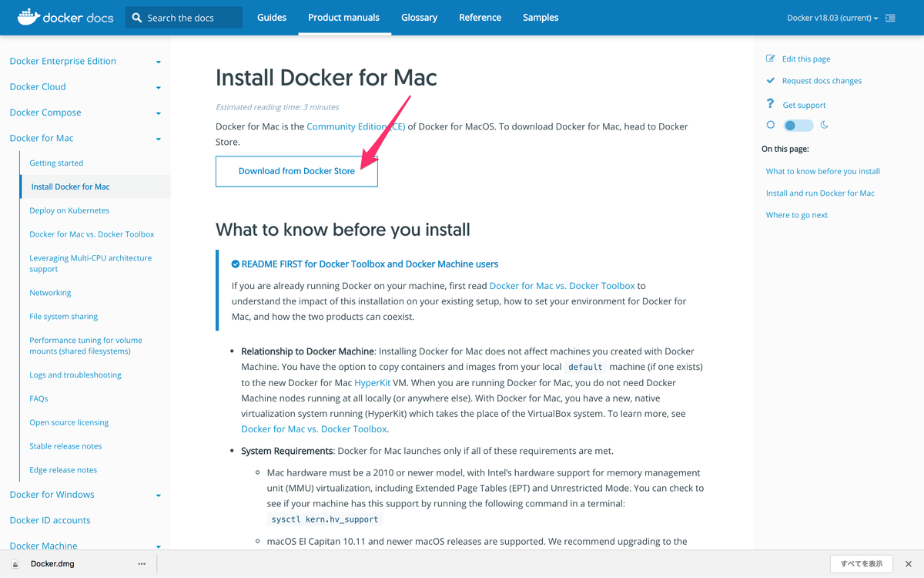Viewport: 924px width, 578px height.
Task: Open the Docker.dmg options ellipsis menu
Action: pos(142,564)
